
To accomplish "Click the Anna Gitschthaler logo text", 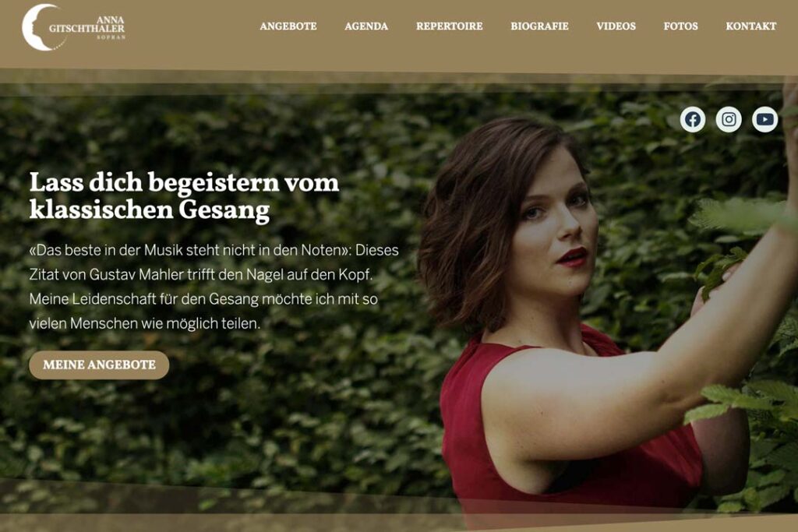I will point(87,24).
